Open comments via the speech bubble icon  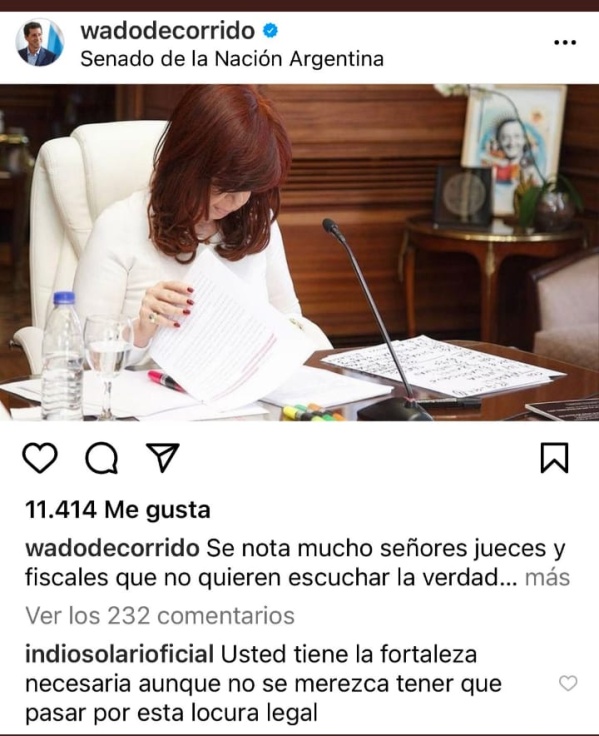click(101, 458)
